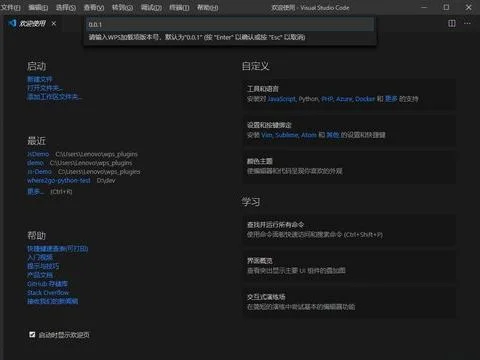The width and height of the screenshot is (480, 360).
Task: Open the 查看(V) menu
Action: pos(94,7)
